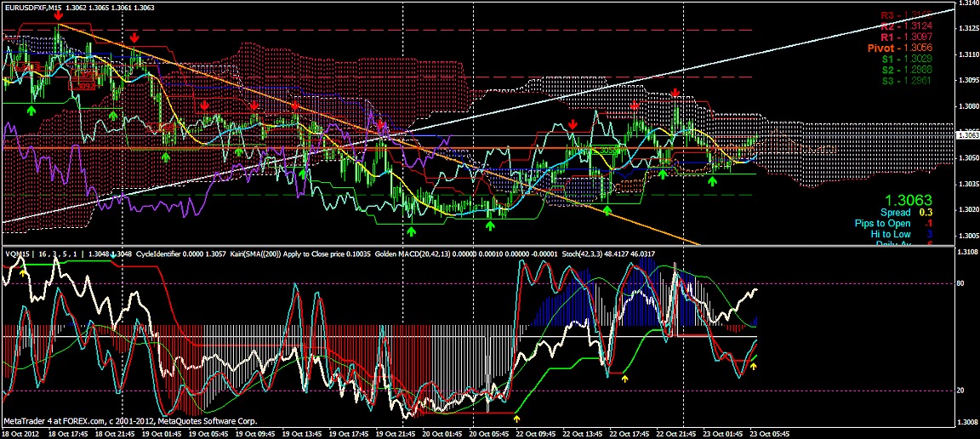Click yellow arrow in indicator window's top-left corner
Image resolution: width=980 pixels, height=439 pixels.
pyautogui.click(x=21, y=272)
